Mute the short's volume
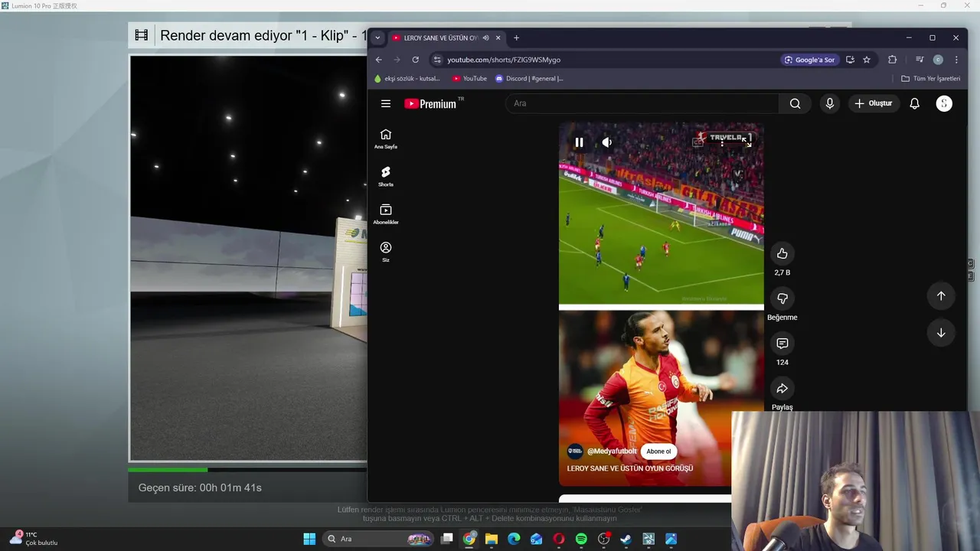Viewport: 980px width, 551px height. 606,142
